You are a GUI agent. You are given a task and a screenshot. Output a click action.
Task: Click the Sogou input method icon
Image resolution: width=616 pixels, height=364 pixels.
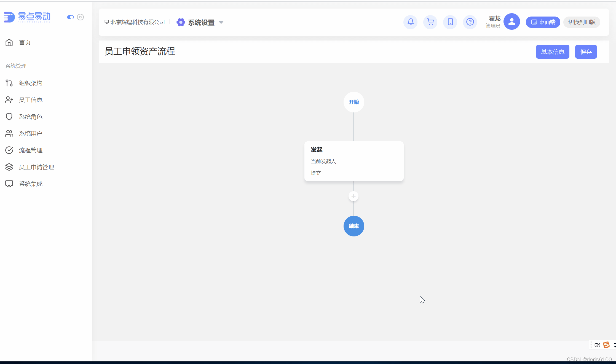point(606,345)
